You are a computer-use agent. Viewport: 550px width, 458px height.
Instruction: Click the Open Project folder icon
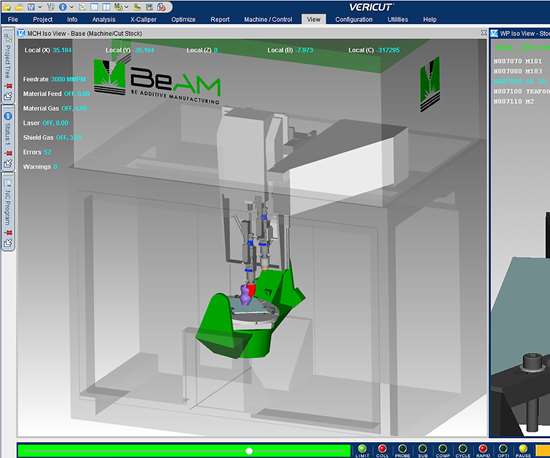[x=19, y=7]
